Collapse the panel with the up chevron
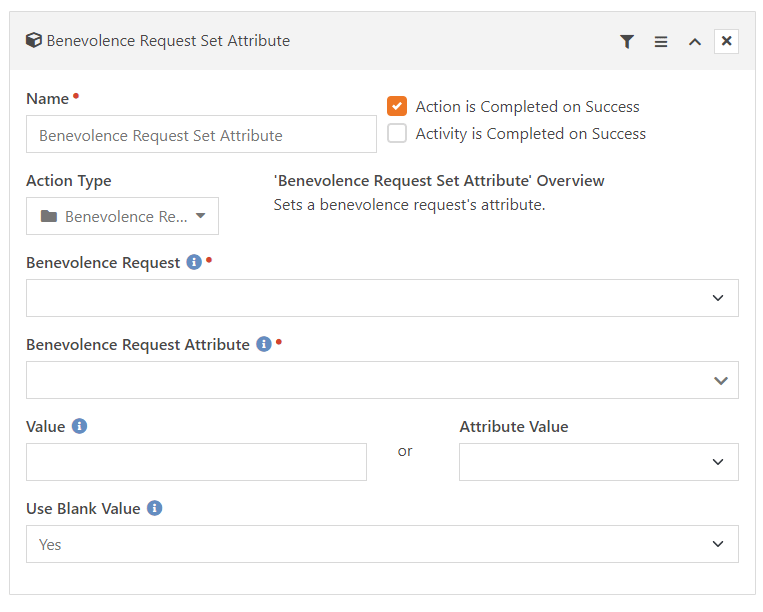 [x=695, y=42]
